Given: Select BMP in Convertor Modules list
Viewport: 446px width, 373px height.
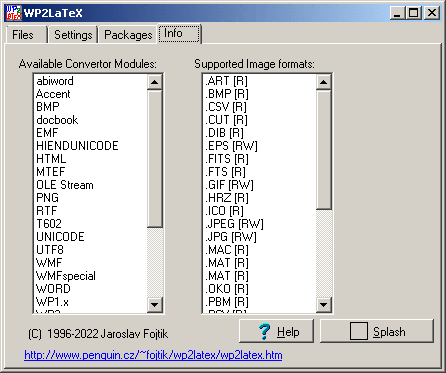Looking at the screenshot, I should click(91, 107).
